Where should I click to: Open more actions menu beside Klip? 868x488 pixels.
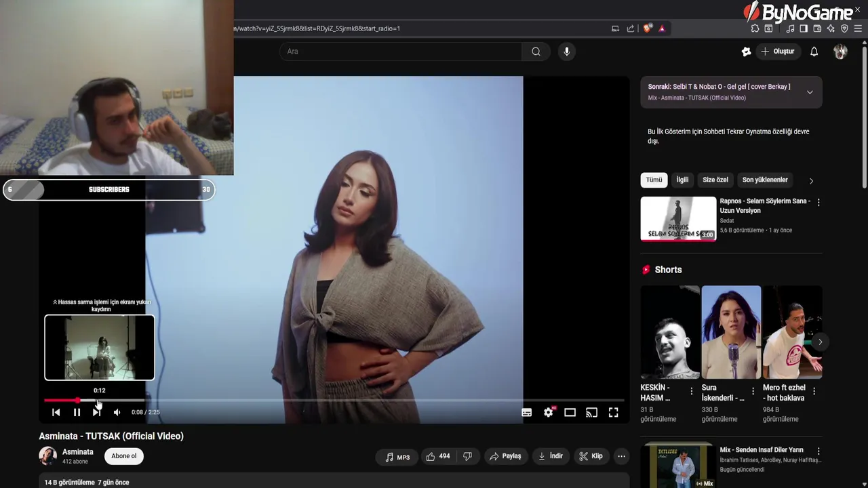pos(621,457)
